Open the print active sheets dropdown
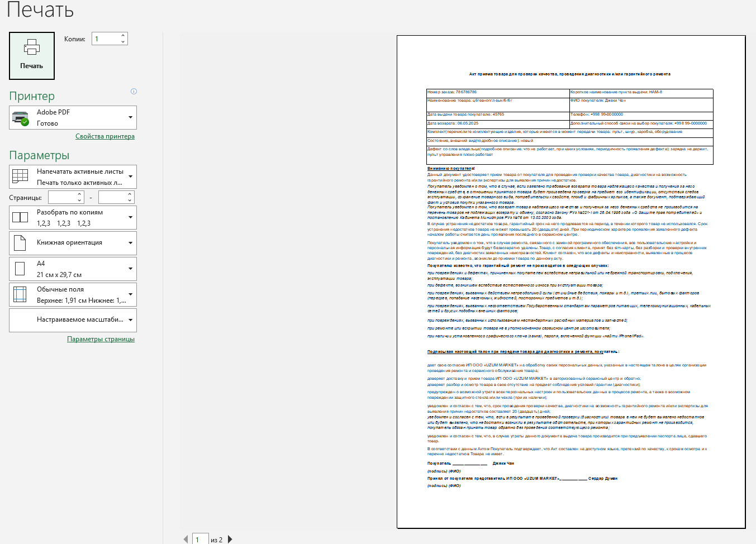 point(73,177)
